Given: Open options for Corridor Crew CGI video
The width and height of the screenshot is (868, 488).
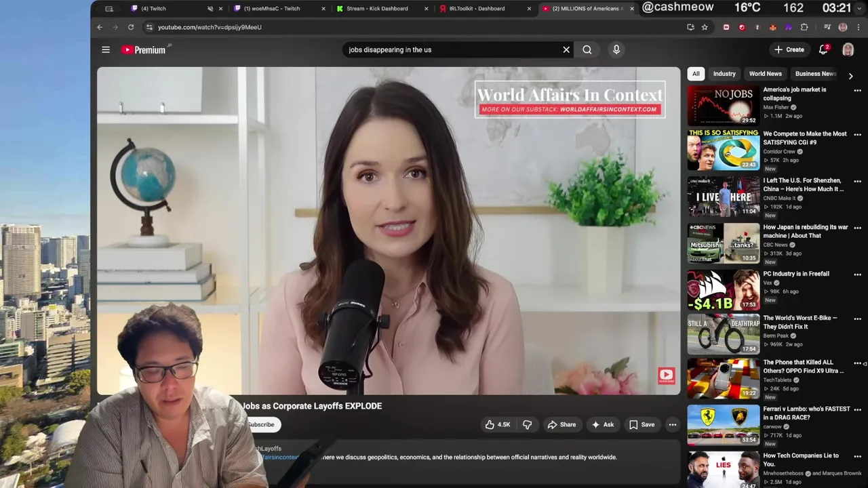Looking at the screenshot, I should pyautogui.click(x=857, y=135).
